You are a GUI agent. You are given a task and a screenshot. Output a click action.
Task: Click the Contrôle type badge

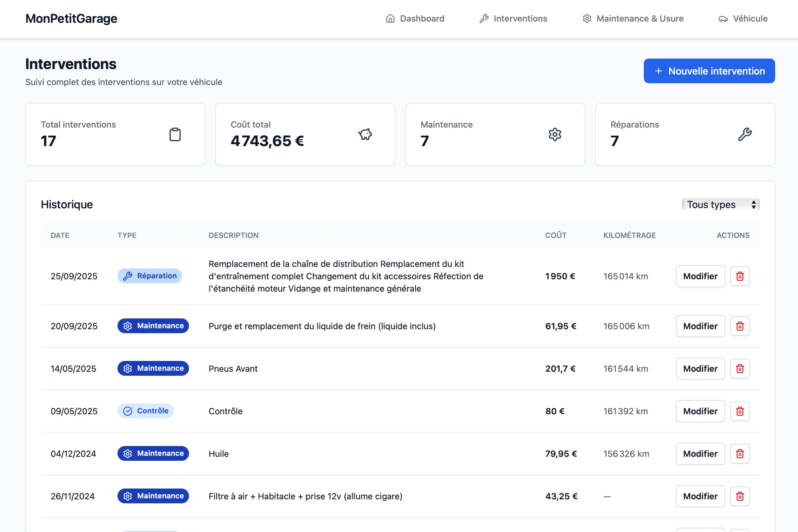coord(145,411)
